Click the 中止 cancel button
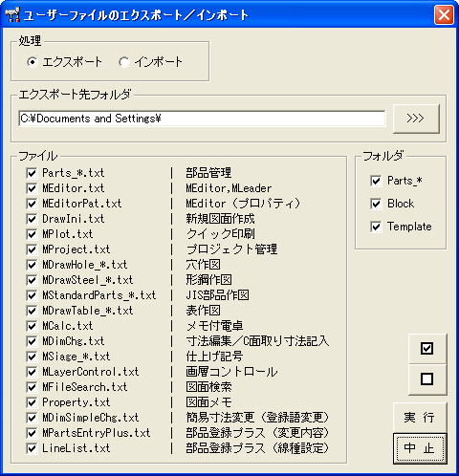 (420, 448)
